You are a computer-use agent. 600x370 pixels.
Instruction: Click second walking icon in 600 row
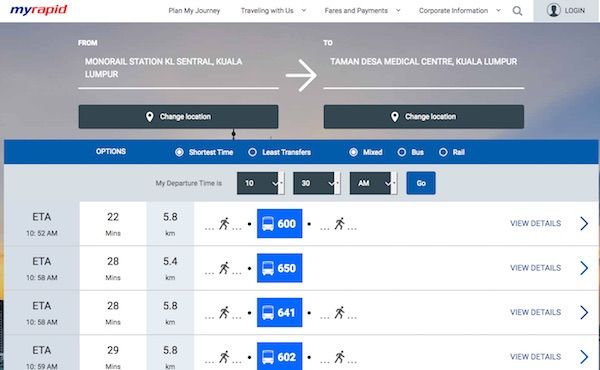click(339, 223)
